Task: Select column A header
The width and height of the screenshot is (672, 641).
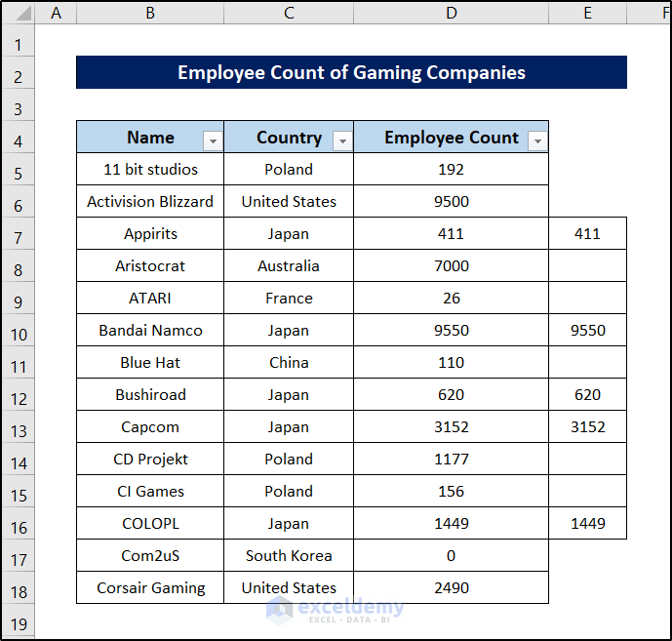Action: click(56, 13)
